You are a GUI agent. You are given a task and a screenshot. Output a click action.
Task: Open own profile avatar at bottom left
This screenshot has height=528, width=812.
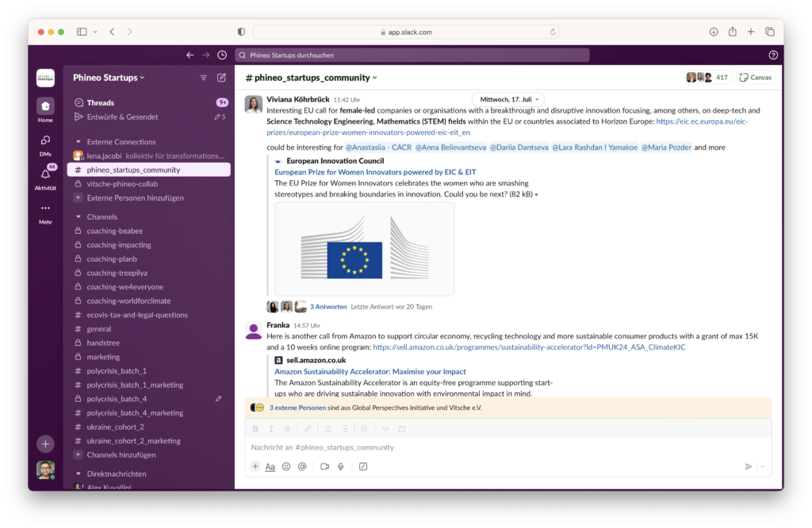coord(45,469)
